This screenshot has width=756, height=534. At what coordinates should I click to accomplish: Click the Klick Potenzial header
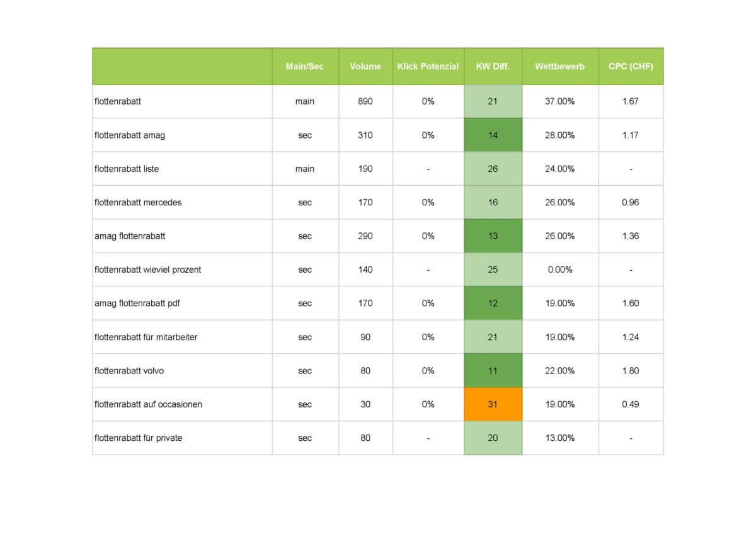pyautogui.click(x=428, y=66)
